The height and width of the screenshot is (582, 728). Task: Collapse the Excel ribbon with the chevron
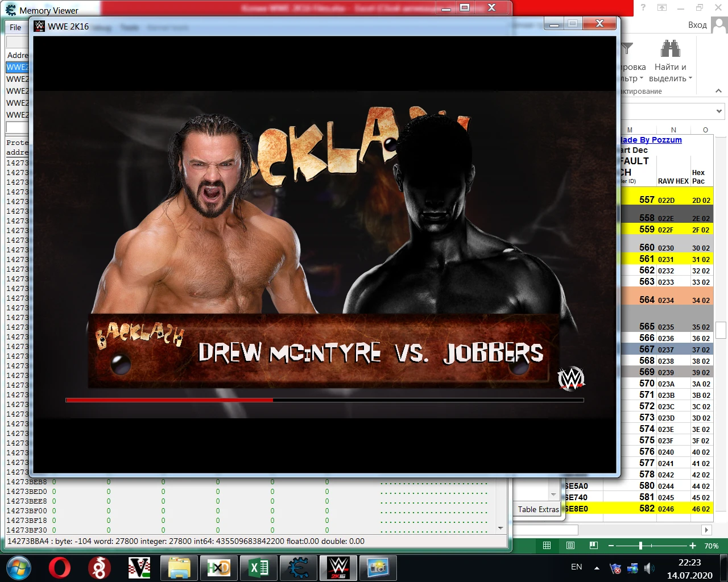718,91
